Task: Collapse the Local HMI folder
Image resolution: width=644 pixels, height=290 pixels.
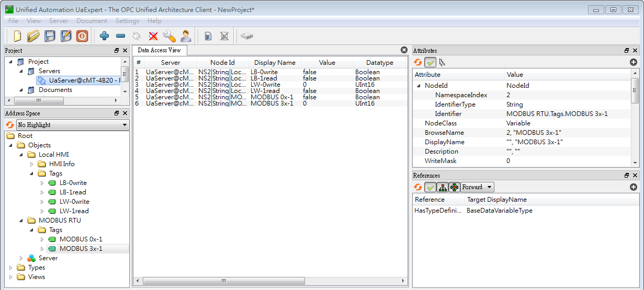Action: click(21, 155)
